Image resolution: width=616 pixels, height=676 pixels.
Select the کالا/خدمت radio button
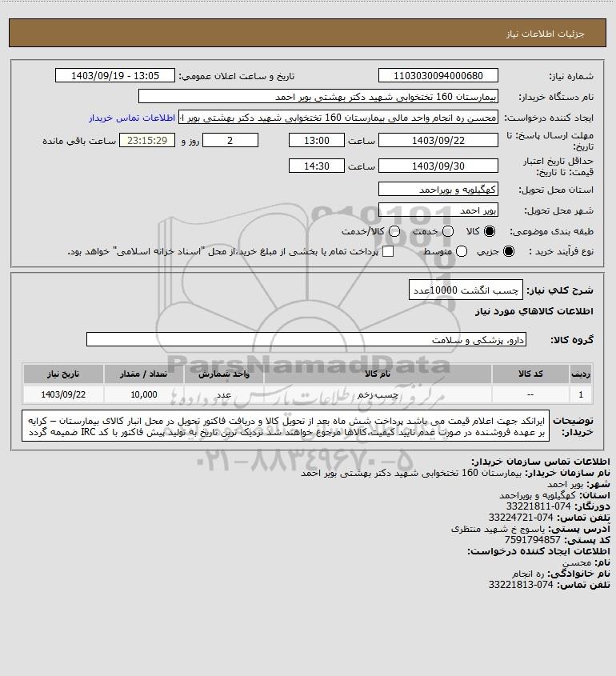394,231
